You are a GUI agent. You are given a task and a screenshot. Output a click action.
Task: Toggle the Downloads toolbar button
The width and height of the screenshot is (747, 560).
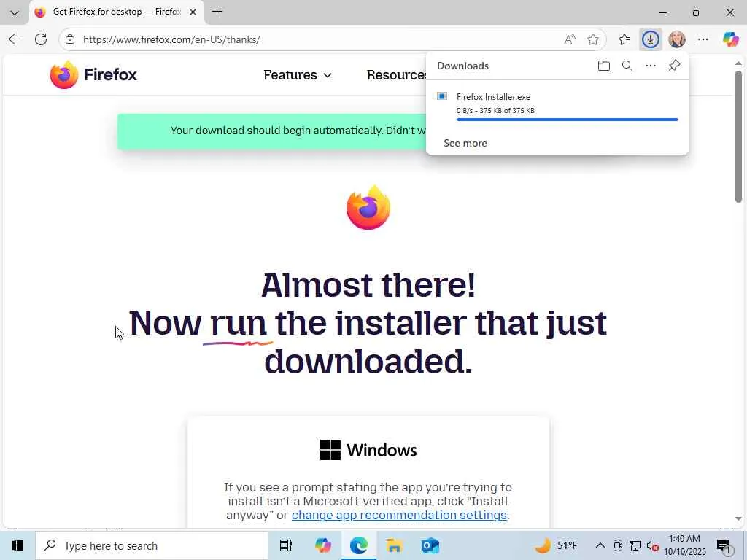click(650, 39)
